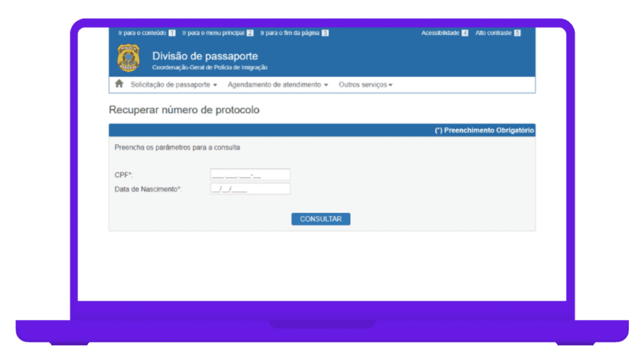Click the number 3 shortcut badge
This screenshot has width=644, height=362.
tap(325, 33)
